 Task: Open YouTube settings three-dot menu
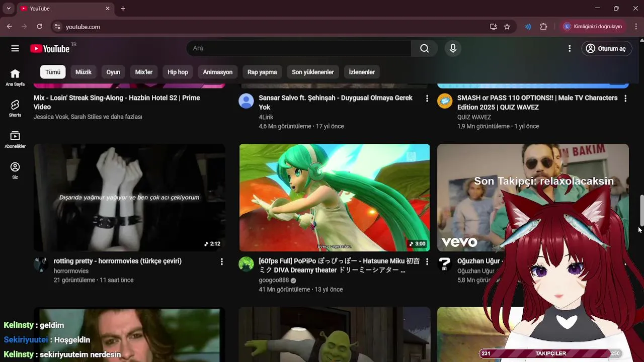coord(570,48)
